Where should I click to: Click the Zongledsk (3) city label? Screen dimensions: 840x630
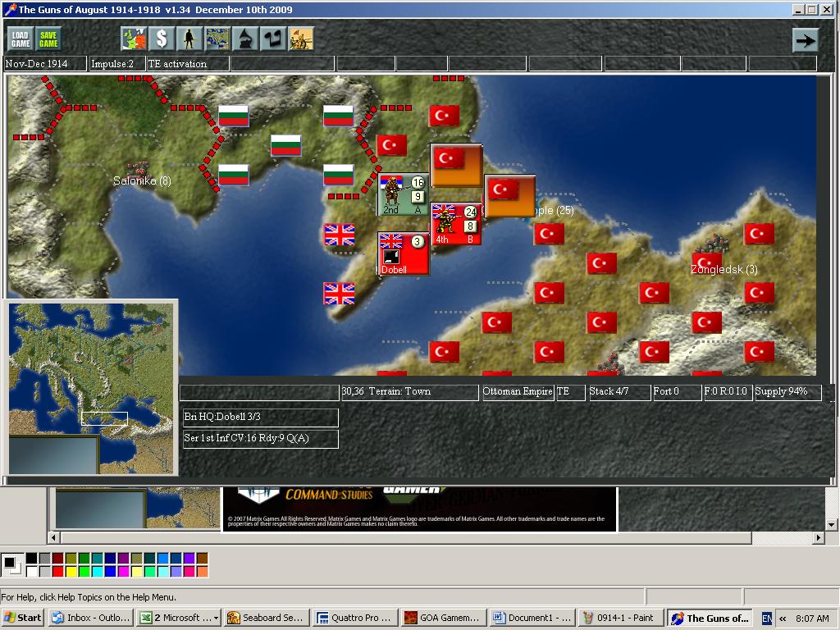(x=724, y=269)
